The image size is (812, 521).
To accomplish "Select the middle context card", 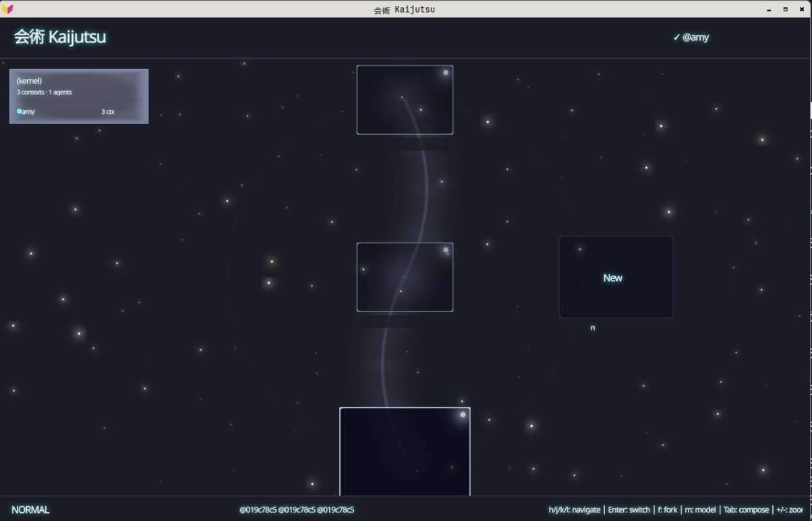I will 405,277.
